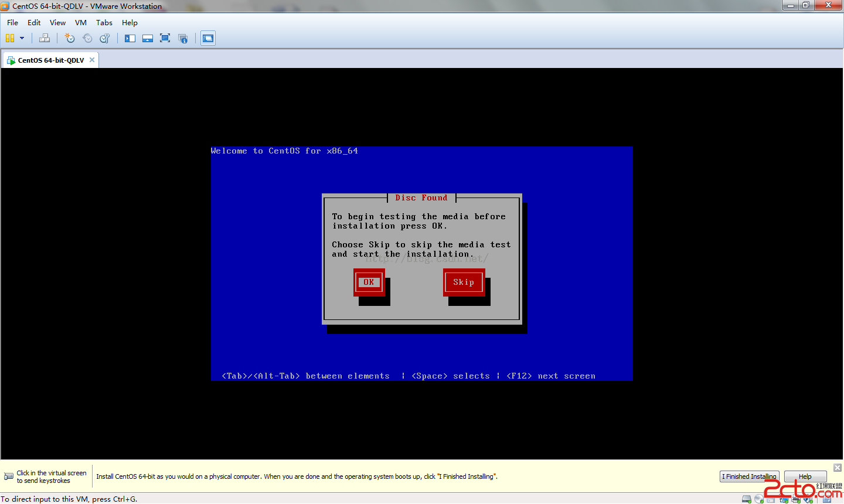Click the VMware Workstation title bar icon
Viewport: 844px width, 504px height.
(x=5, y=6)
